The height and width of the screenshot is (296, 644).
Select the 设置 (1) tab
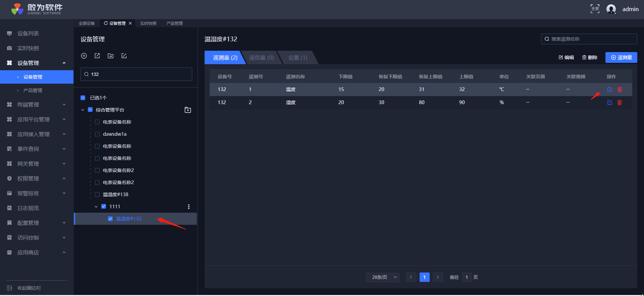point(298,57)
